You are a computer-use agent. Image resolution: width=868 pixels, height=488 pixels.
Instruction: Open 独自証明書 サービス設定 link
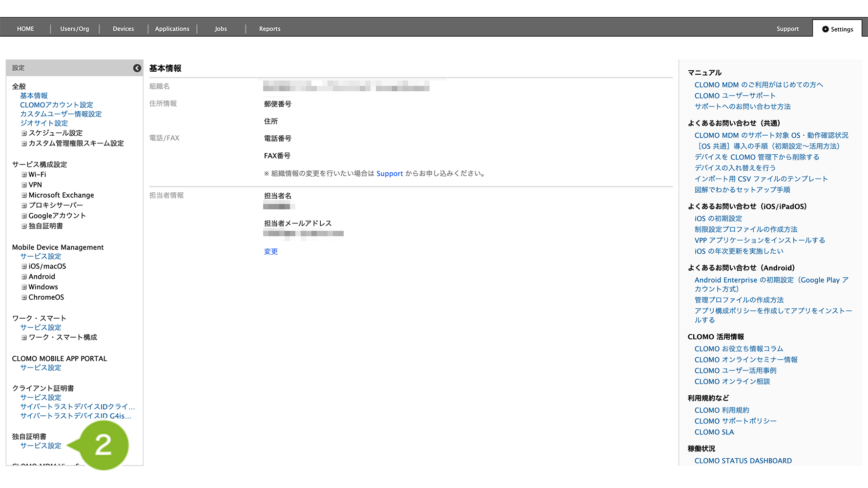(41, 446)
